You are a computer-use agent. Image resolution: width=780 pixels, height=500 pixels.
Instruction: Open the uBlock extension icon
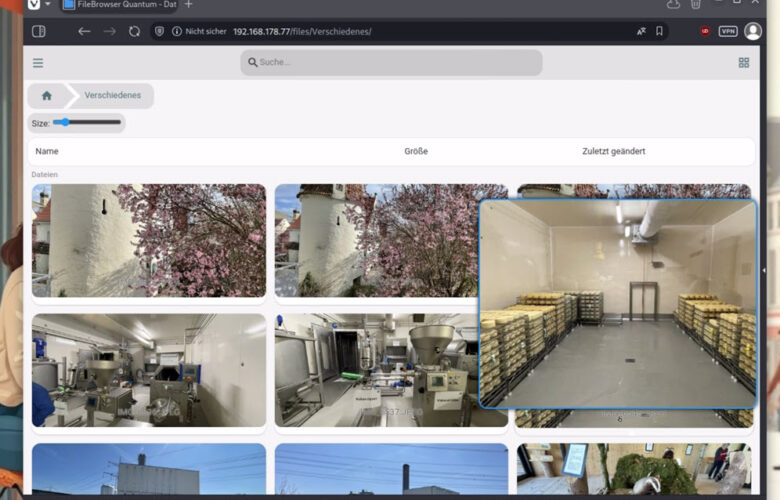coord(705,31)
